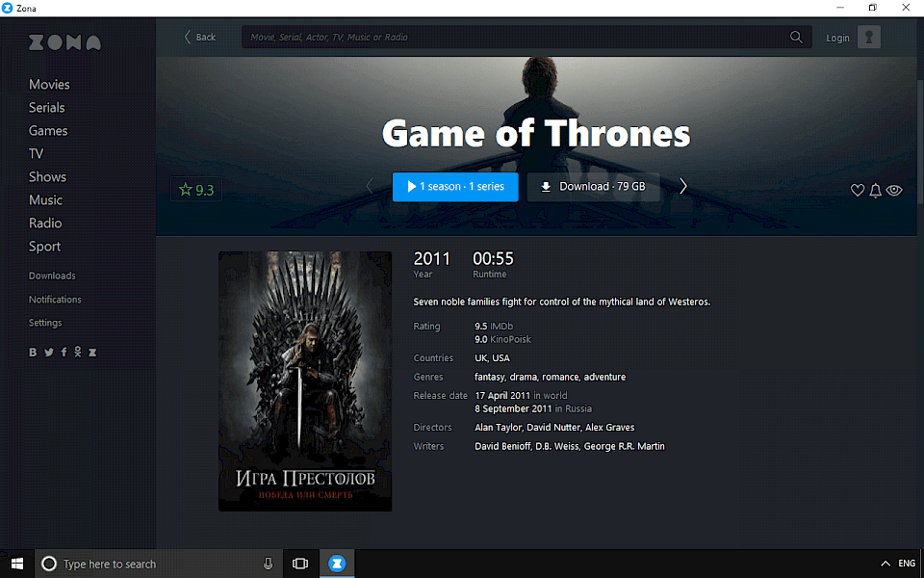Open the Facebook icon in sidebar
This screenshot has width=924, height=578.
[x=64, y=353]
